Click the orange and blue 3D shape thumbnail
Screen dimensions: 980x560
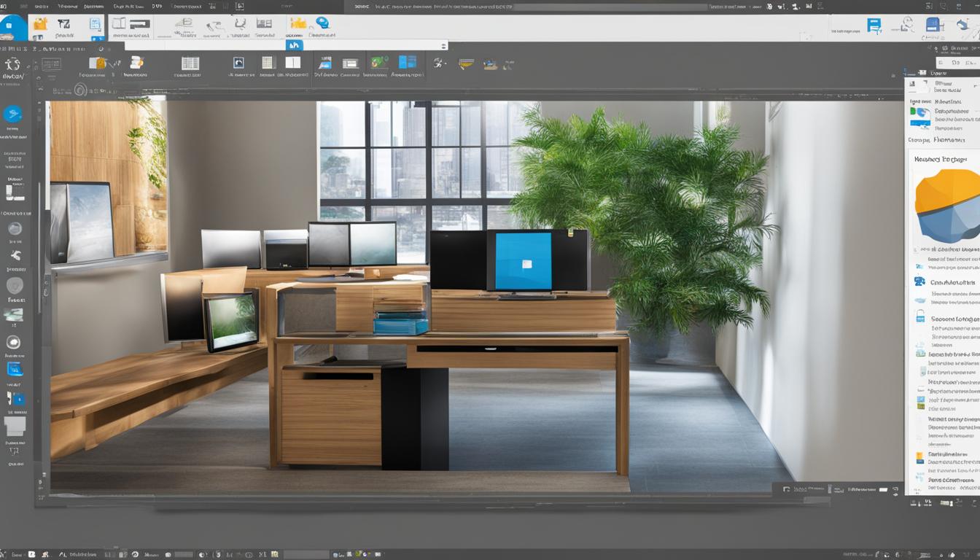tap(947, 206)
